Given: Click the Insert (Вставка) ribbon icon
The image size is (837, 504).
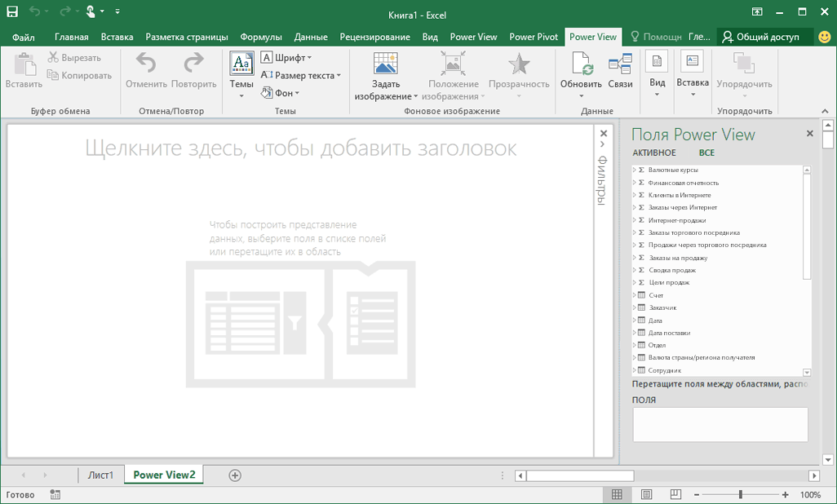Looking at the screenshot, I should pyautogui.click(x=693, y=61).
